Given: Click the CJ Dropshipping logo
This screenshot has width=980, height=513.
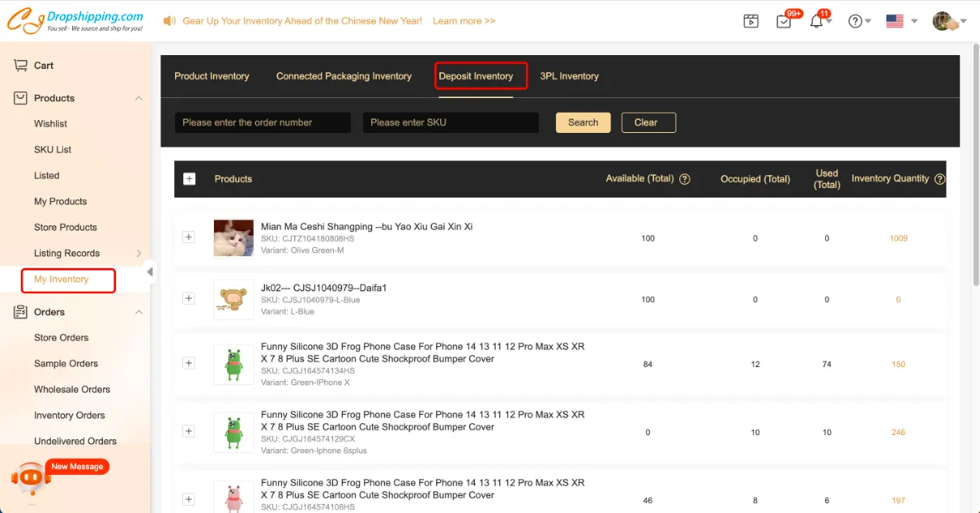Looking at the screenshot, I should click(76, 21).
